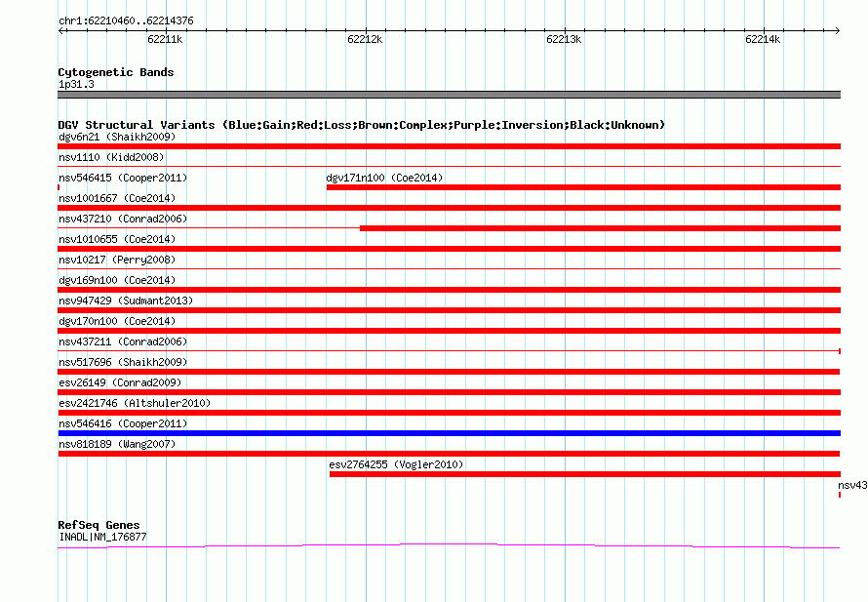
Task: Click the Cytogenetic Bands track title
Action: 116,72
